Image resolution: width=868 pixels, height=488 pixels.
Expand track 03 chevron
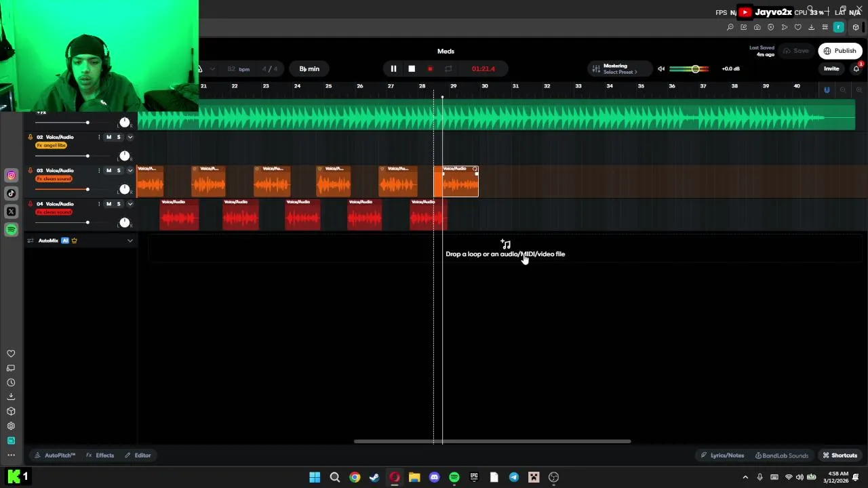click(x=130, y=170)
